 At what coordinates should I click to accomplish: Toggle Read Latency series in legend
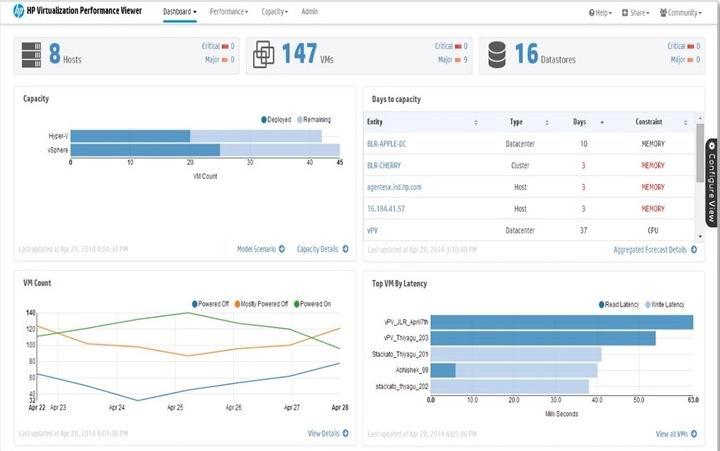619,304
